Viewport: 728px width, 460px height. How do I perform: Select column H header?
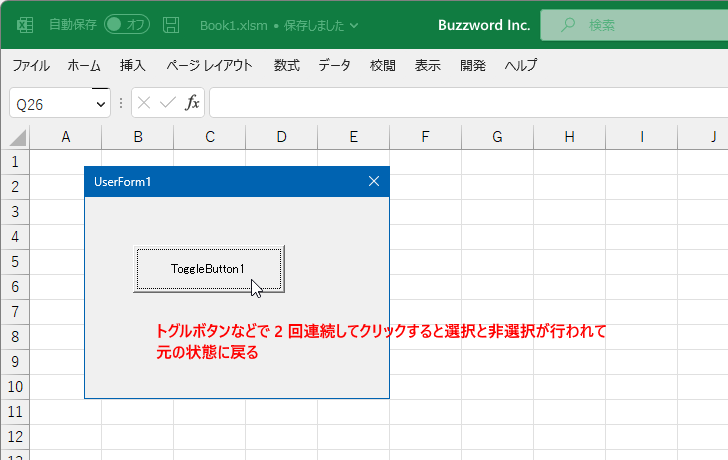(569, 137)
